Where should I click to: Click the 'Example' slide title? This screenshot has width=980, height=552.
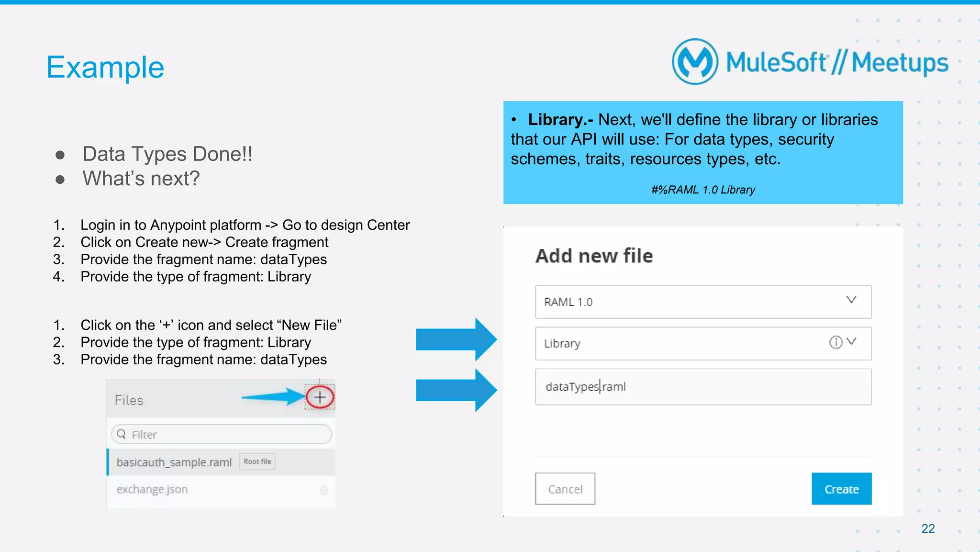coord(105,67)
